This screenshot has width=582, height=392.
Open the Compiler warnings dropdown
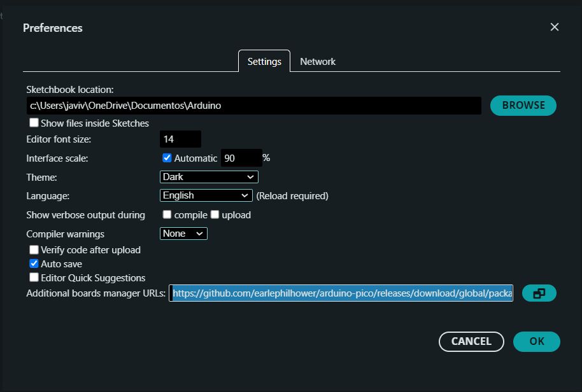click(x=183, y=234)
